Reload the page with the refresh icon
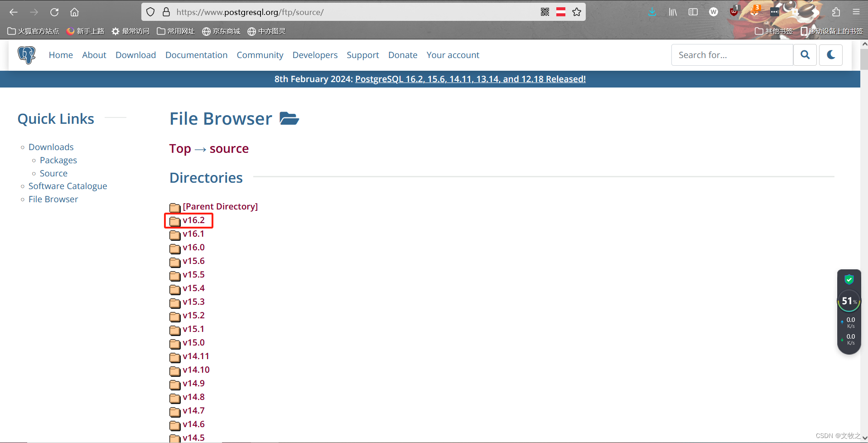This screenshot has height=443, width=868. (x=54, y=12)
